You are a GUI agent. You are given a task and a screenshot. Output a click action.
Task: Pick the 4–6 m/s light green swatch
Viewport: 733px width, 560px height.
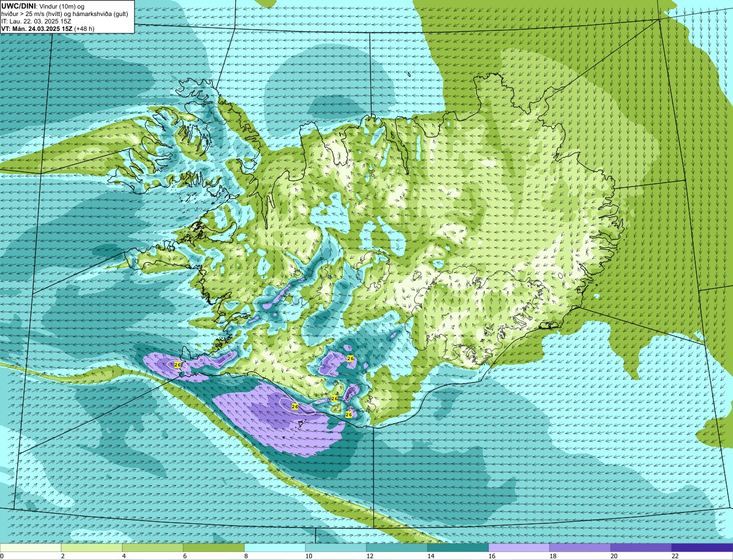tap(153, 547)
